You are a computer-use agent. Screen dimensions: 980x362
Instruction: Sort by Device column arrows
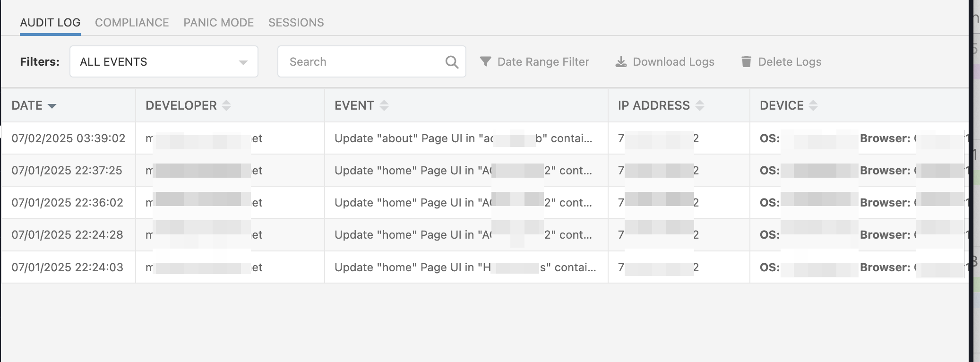[x=813, y=105]
